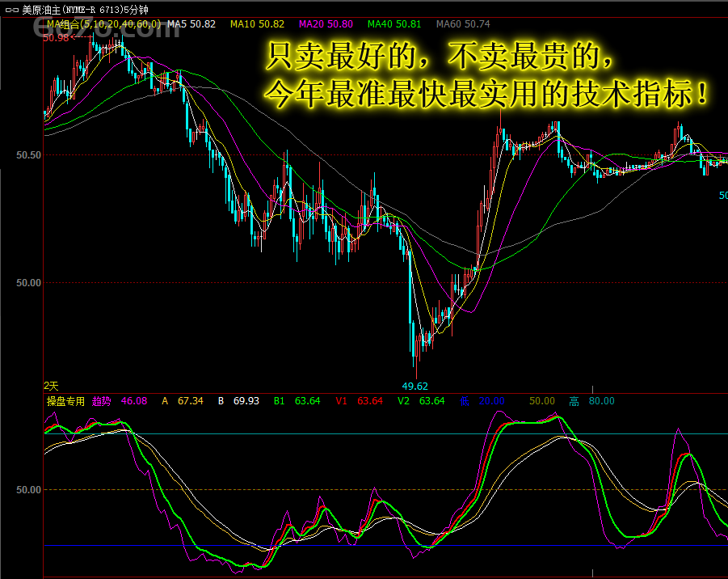This screenshot has width=728, height=579.
Task: Click the B 69.93 indicator value
Action: click(x=238, y=401)
